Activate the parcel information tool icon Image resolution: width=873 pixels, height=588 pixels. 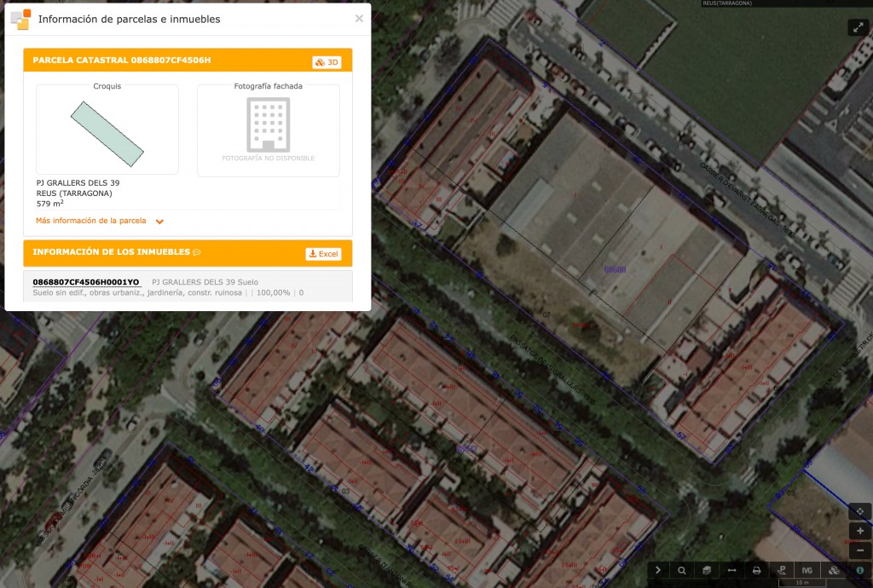tap(859, 569)
